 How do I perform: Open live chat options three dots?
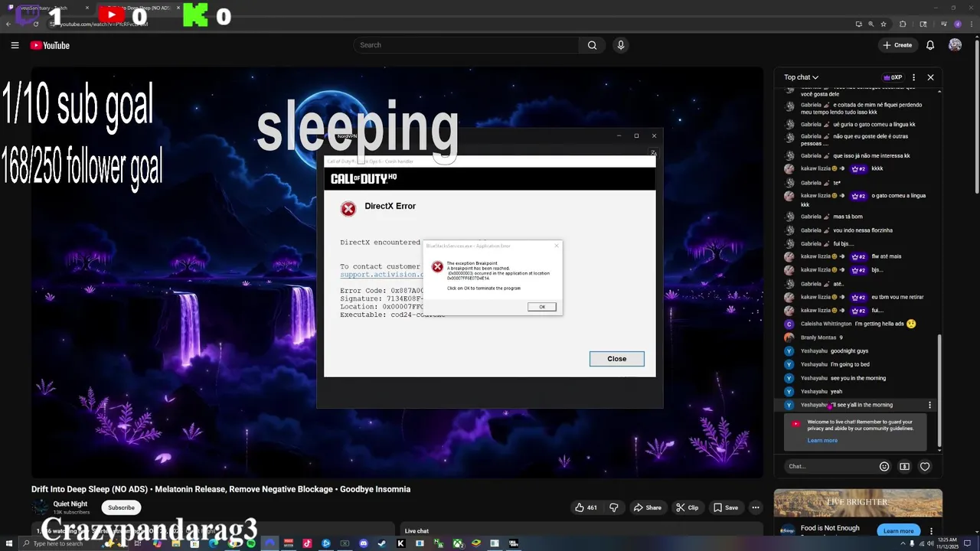point(913,77)
